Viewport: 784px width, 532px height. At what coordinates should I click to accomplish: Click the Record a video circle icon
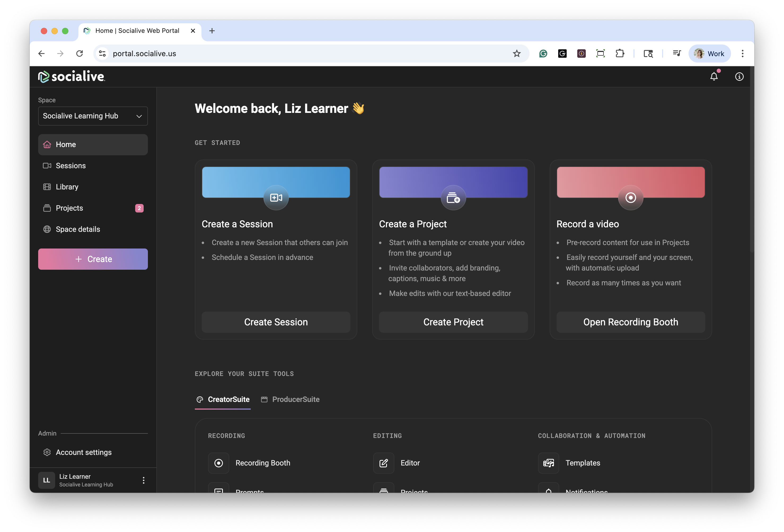point(630,198)
